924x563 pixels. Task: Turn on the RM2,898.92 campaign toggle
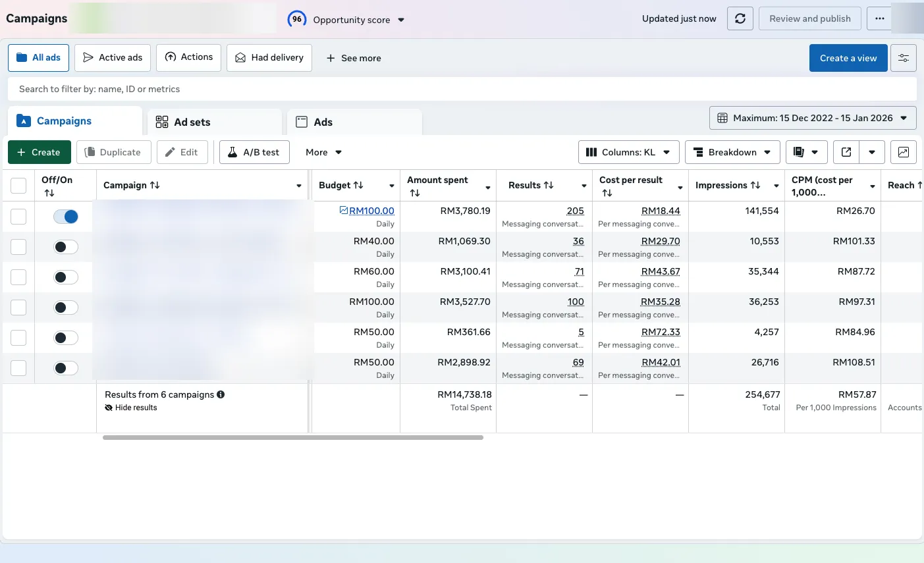[x=66, y=368]
